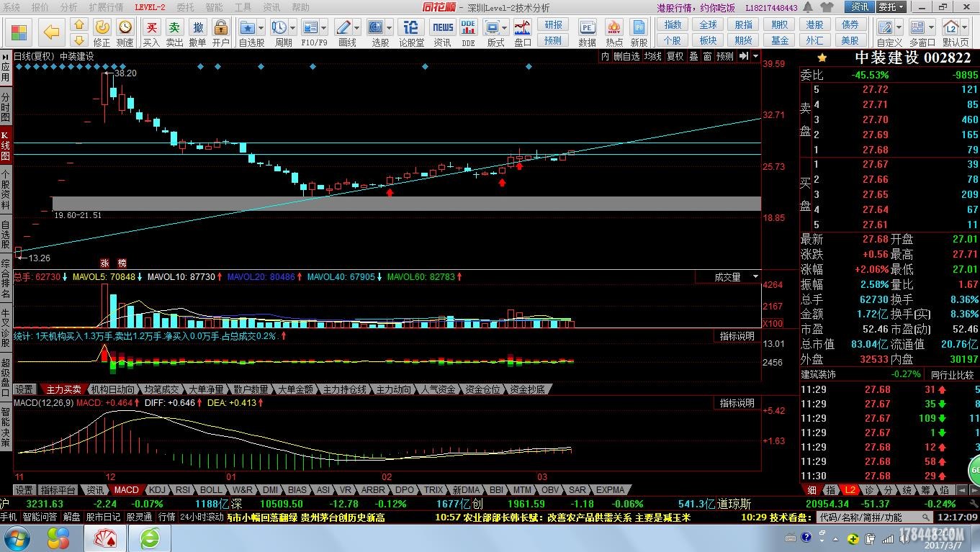Click the 全球 market button
The image size is (980, 552).
coord(709,25)
